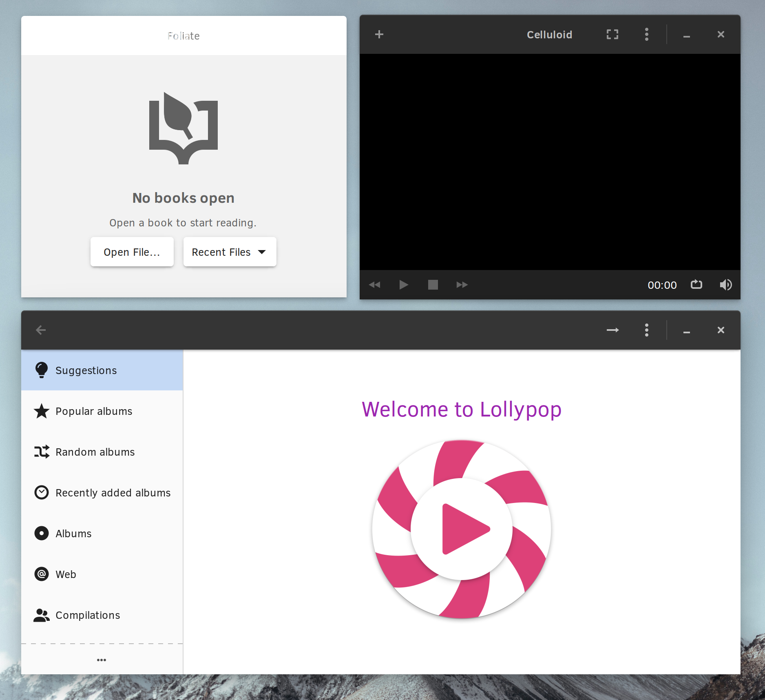Expand more options via sidebar ellipsis
765x700 pixels.
click(x=102, y=660)
